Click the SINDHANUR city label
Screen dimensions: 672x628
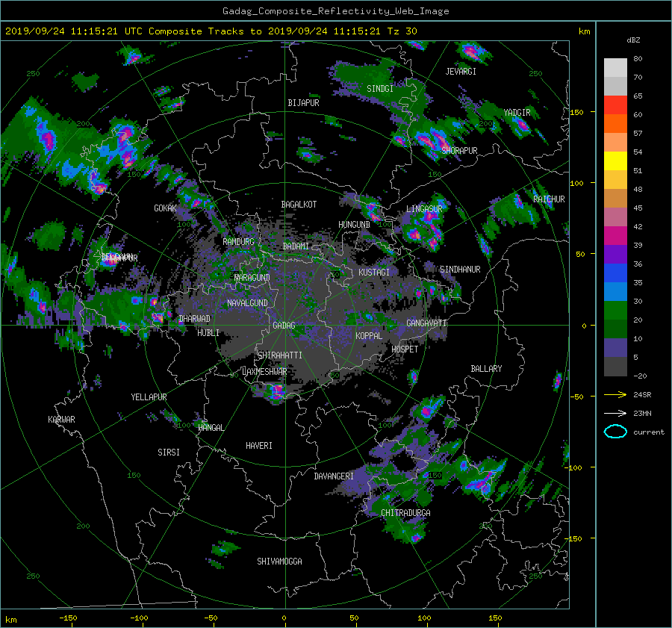pos(460,270)
